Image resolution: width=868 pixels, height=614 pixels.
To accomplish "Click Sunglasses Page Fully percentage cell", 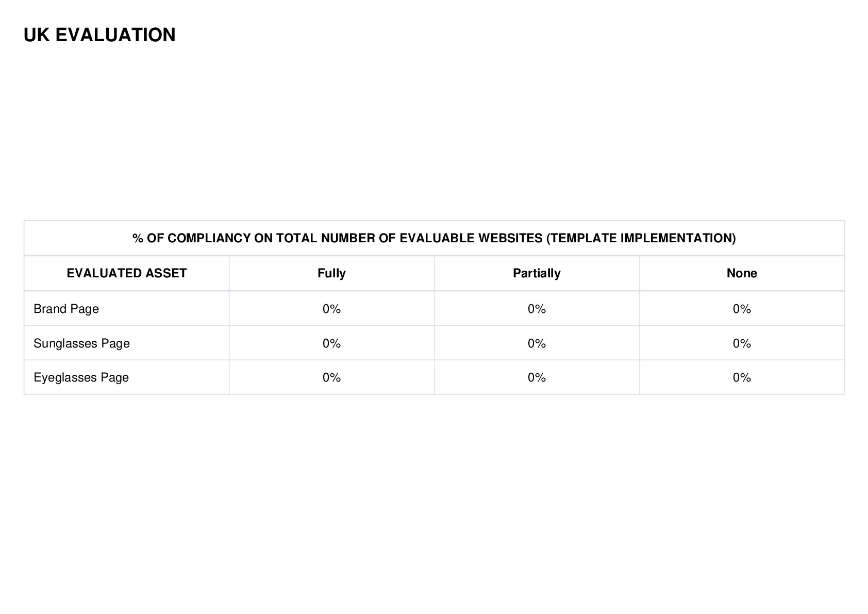I will 331,343.
